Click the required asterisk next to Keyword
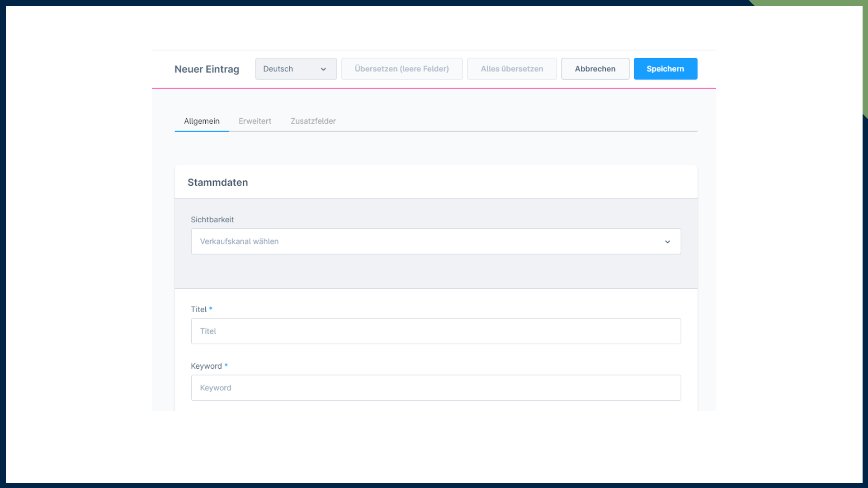 click(x=226, y=365)
